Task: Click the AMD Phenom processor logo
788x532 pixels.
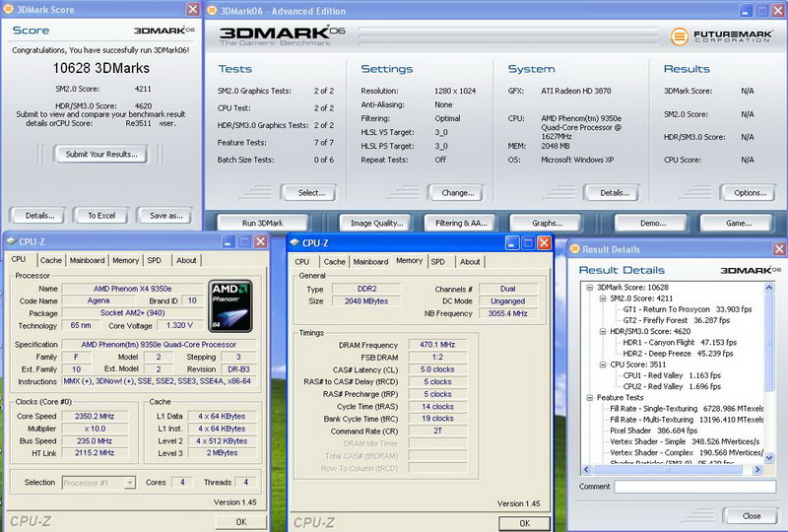Action: click(230, 305)
